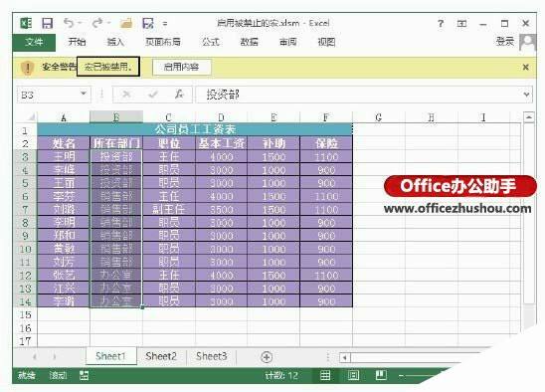Click header cell 基本工资
Image resolution: width=545 pixels, height=392 pixels.
222,143
